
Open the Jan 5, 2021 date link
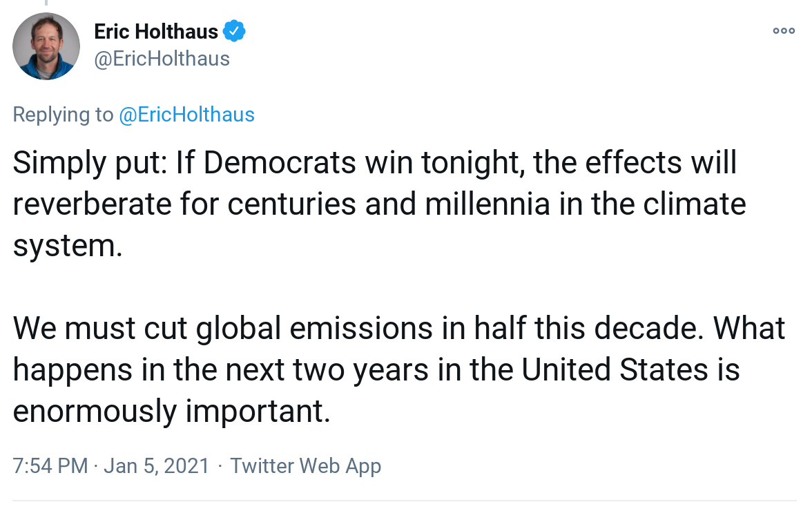click(156, 465)
